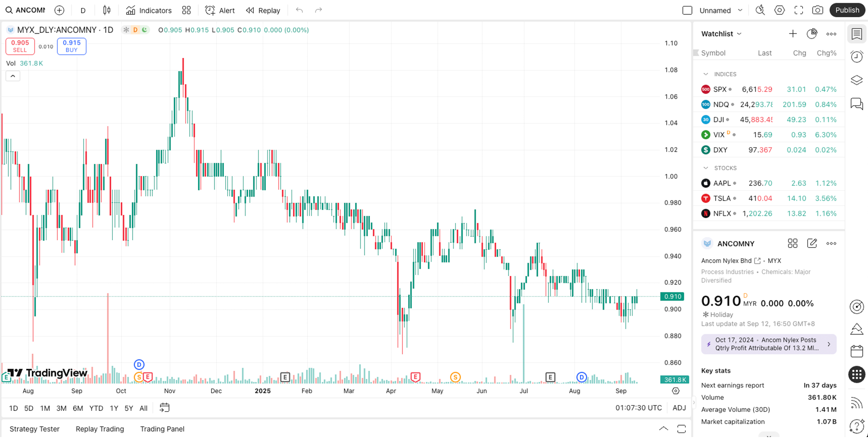
Task: Enter fullscreen mode
Action: (x=799, y=10)
